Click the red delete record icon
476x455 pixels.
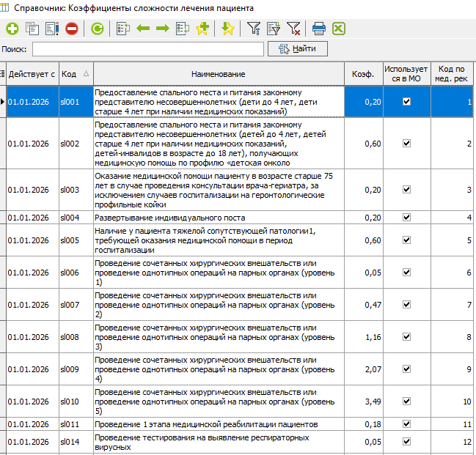pos(72,29)
